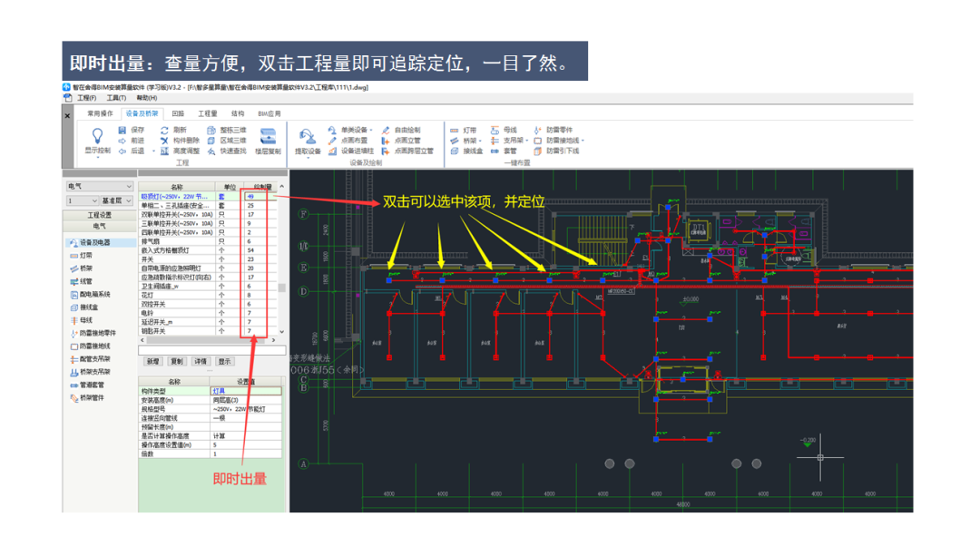Start the 提取设备 extract equipment tool
This screenshot has width=980, height=556.
[308, 141]
